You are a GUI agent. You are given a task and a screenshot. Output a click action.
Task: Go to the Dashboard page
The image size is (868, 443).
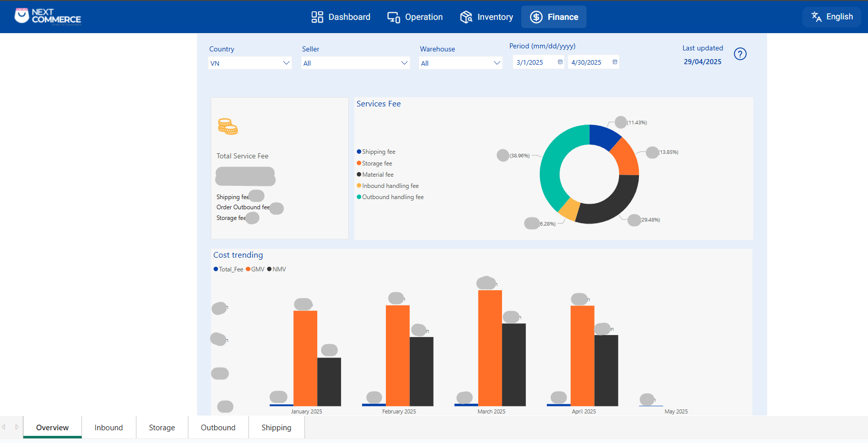tap(341, 17)
